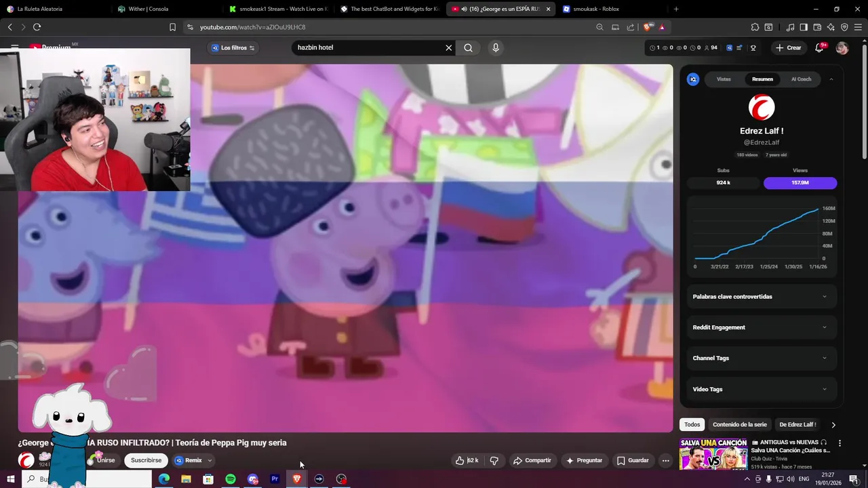868x488 pixels.
Task: Save video with Guardar button
Action: coord(633,460)
